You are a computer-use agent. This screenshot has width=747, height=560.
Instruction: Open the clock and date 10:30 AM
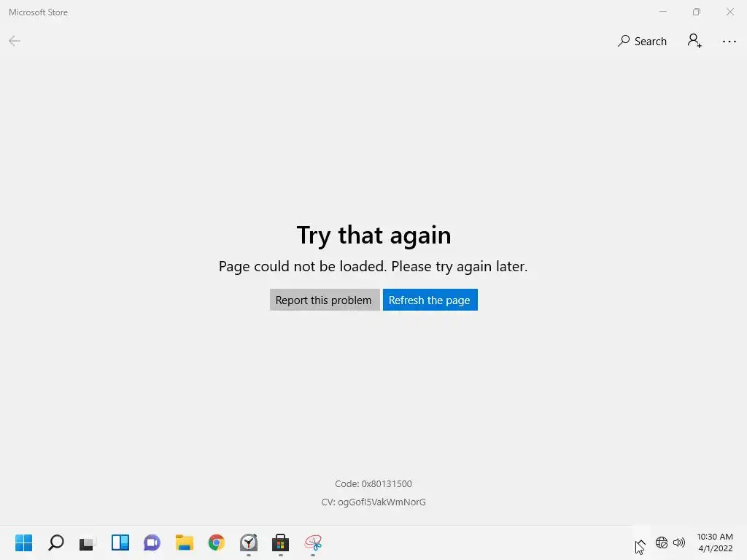point(715,542)
